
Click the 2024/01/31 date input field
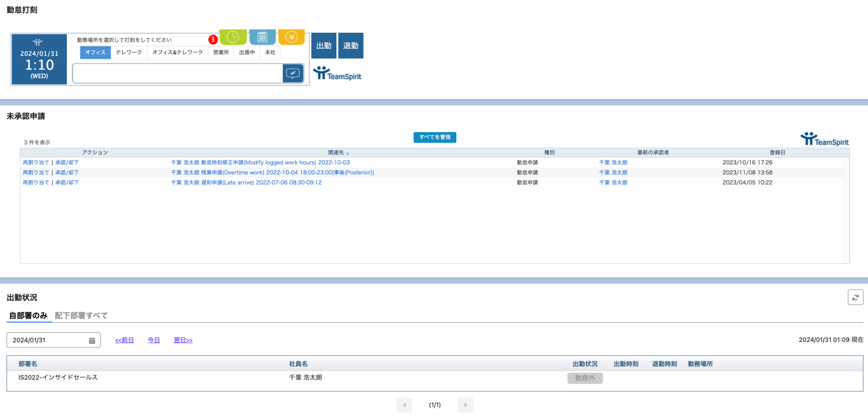(53, 340)
